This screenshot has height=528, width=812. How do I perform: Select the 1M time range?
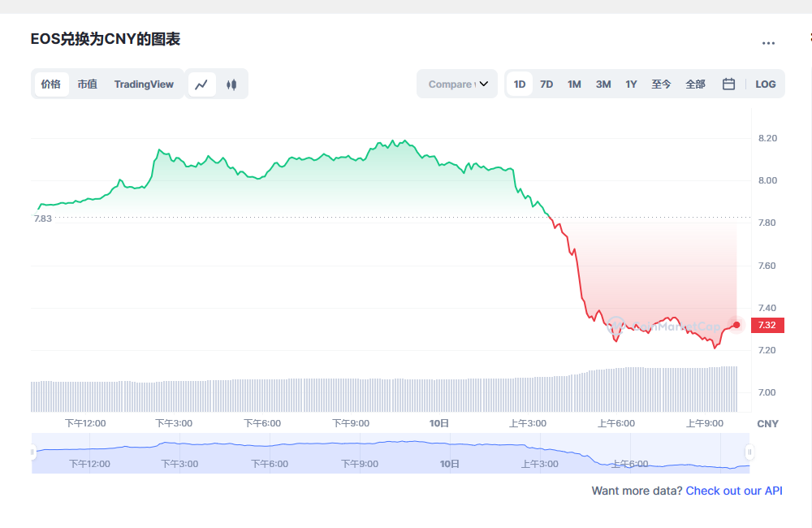tap(574, 84)
